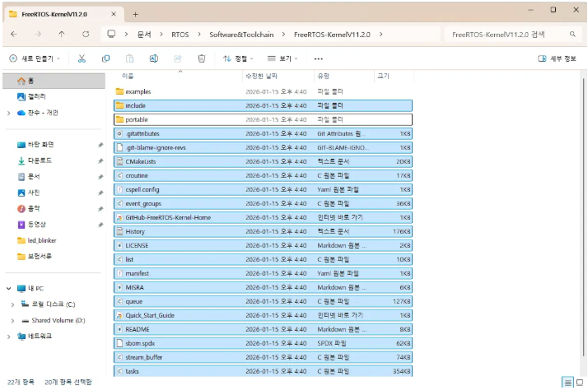Screen dimensions: 588x390
Task: Collapse the 내 PC tree node
Action: pos(8,289)
